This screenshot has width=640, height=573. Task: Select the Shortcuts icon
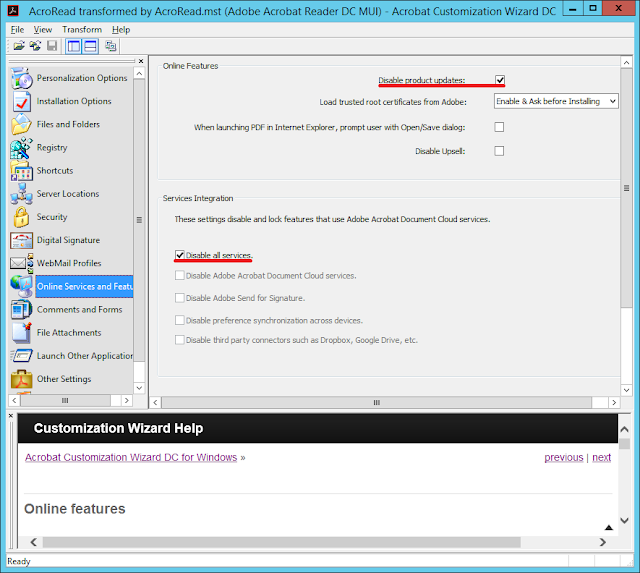click(22, 171)
